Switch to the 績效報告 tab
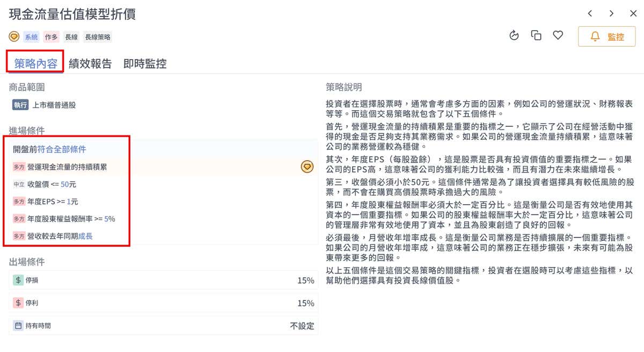 tap(90, 63)
